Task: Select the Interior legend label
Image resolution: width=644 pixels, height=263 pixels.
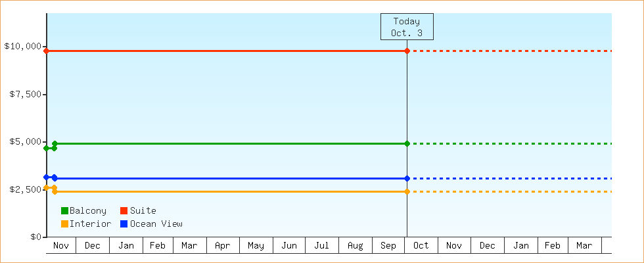Action: tap(90, 224)
